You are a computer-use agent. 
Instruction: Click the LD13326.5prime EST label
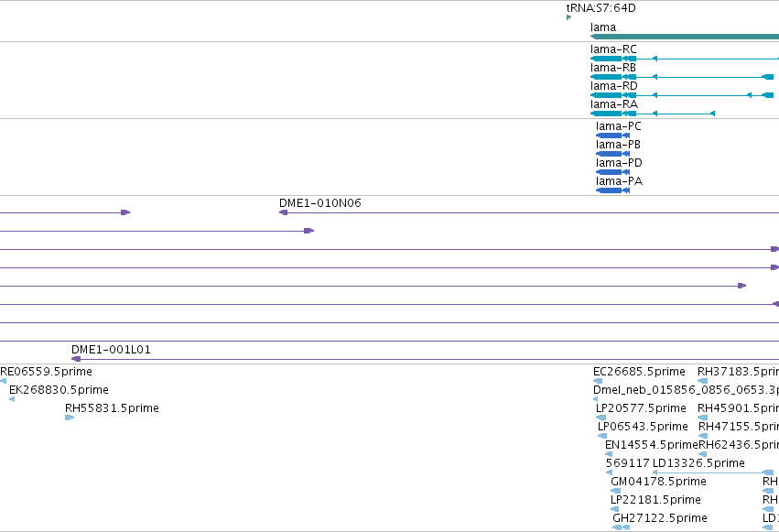(698, 463)
